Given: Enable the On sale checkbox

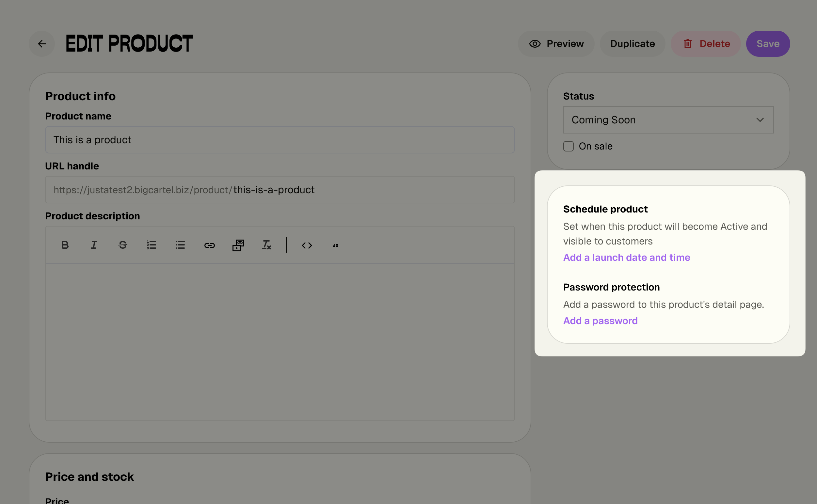Looking at the screenshot, I should coord(568,146).
